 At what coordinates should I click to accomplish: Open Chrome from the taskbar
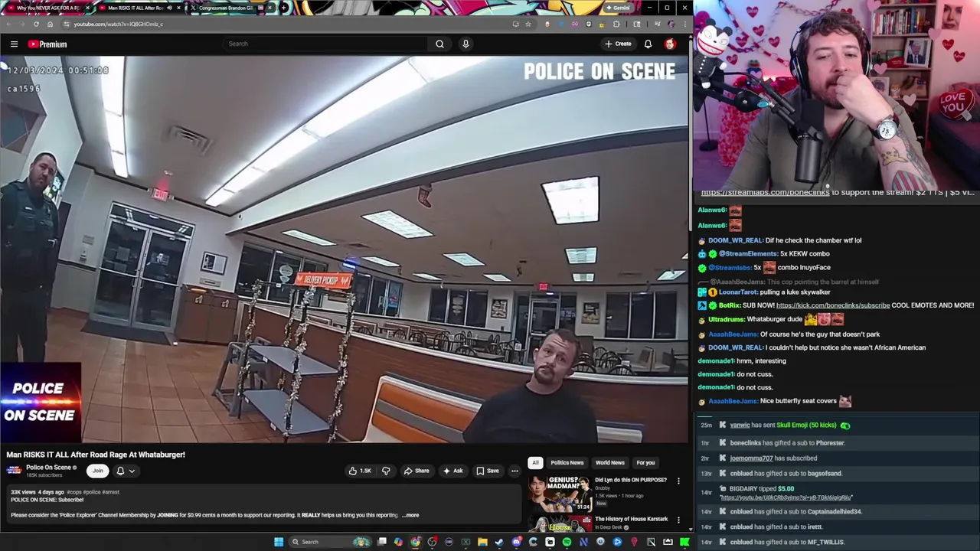click(415, 542)
